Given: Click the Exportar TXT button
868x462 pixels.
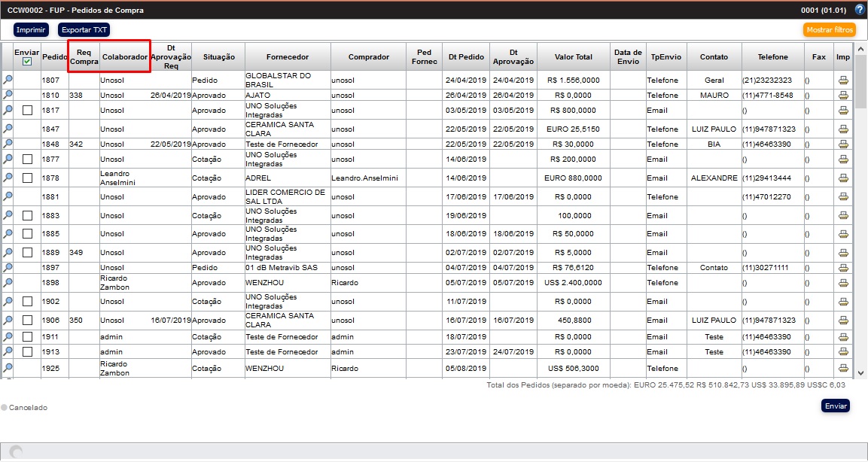Looking at the screenshot, I should click(84, 30).
